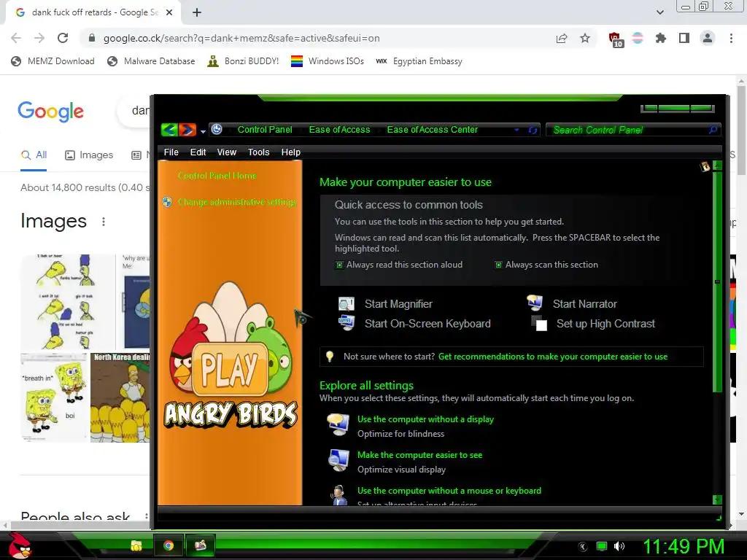This screenshot has height=560, width=747.
Task: Click the search magnifier in Control Panel
Action: click(713, 130)
